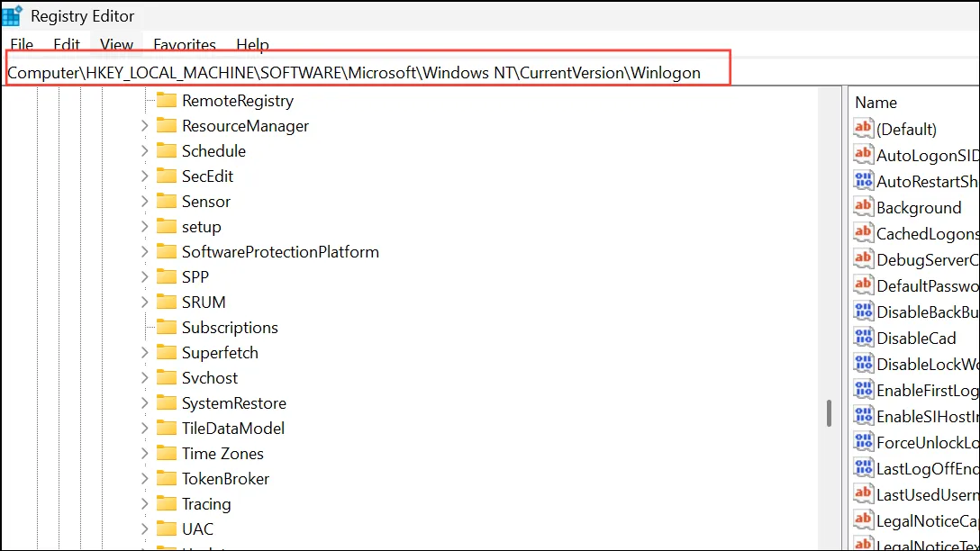Select the LastUsedUsername value name

[928, 495]
